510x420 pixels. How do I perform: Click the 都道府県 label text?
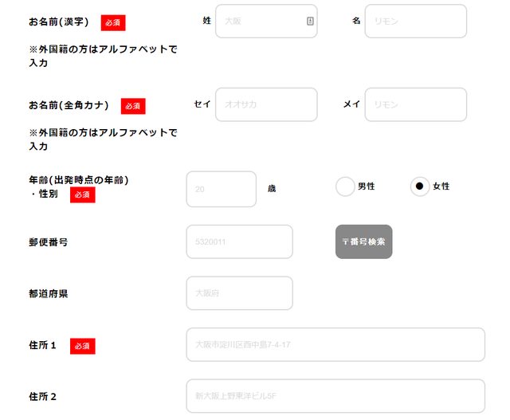48,293
